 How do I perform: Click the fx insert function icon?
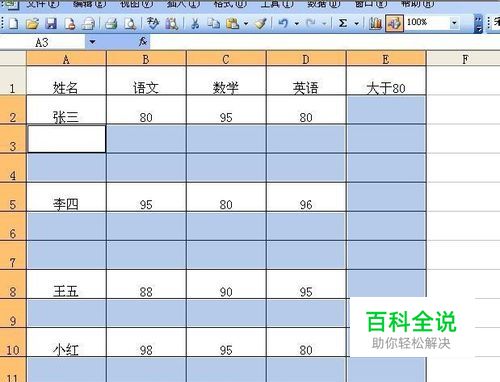click(x=143, y=42)
